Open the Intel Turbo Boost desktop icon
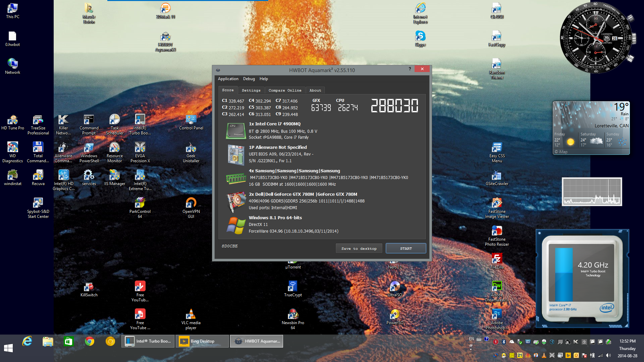Screen dimensions: 644x362 pyautogui.click(x=140, y=125)
